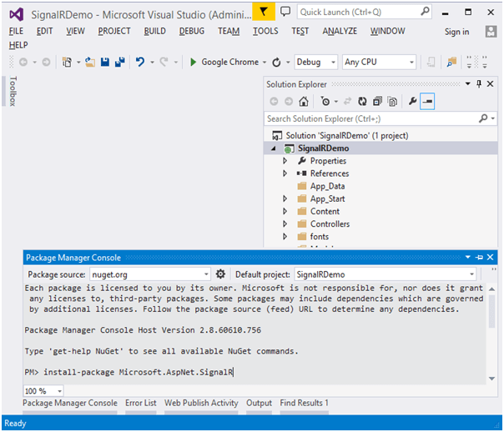Viewport: 504px width, 432px height.
Task: Expand the Properties node
Action: click(285, 161)
